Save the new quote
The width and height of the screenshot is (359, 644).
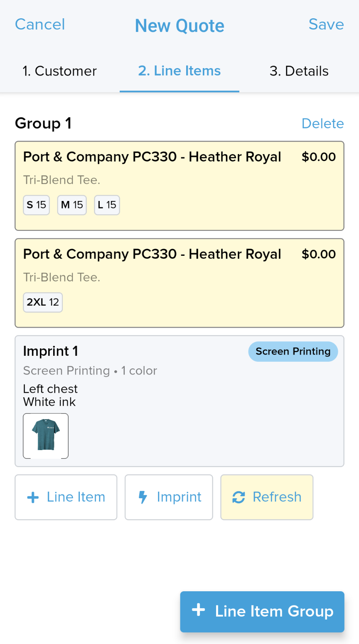point(326,24)
